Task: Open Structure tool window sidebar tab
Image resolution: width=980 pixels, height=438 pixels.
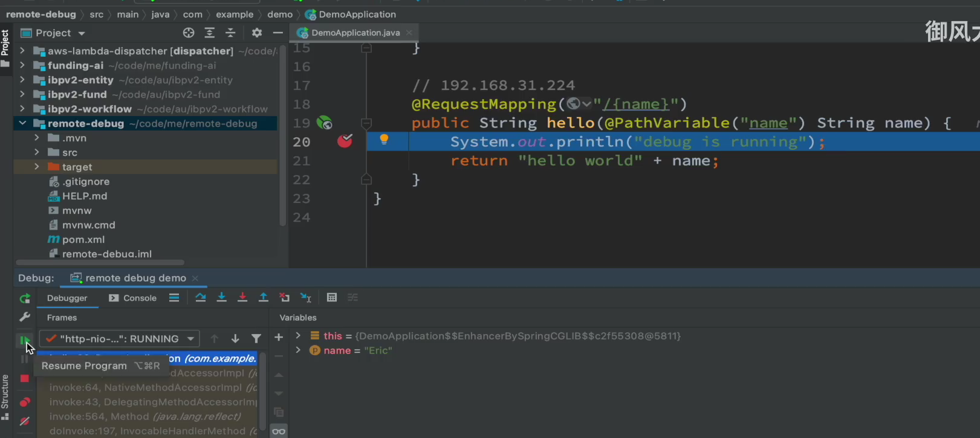Action: [x=5, y=397]
